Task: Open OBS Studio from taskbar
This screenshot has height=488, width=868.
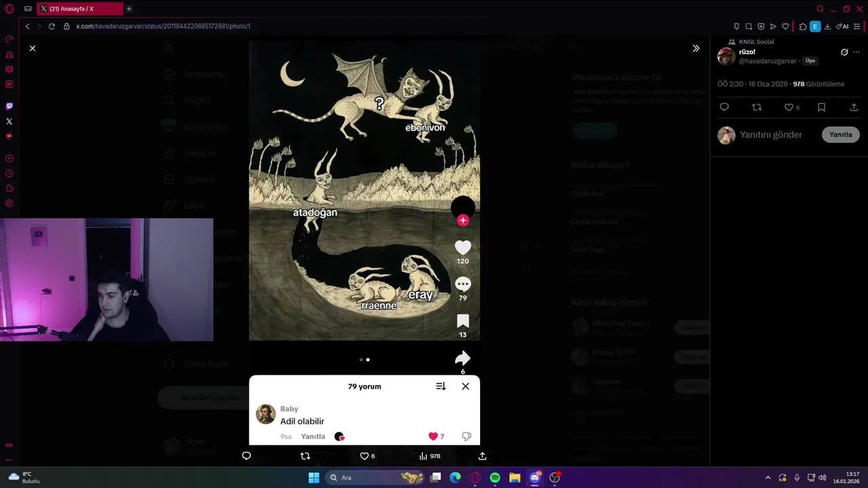Action: (x=555, y=478)
